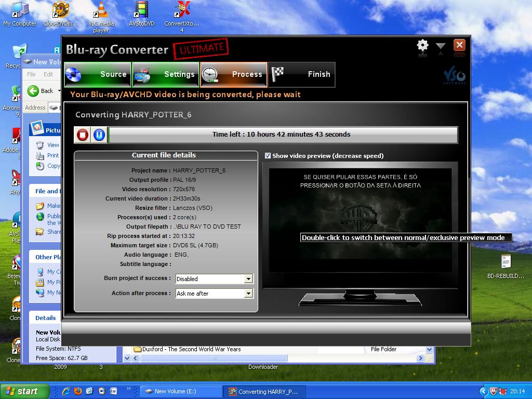Open the Windows Start menu
532x399 pixels.
point(24,391)
